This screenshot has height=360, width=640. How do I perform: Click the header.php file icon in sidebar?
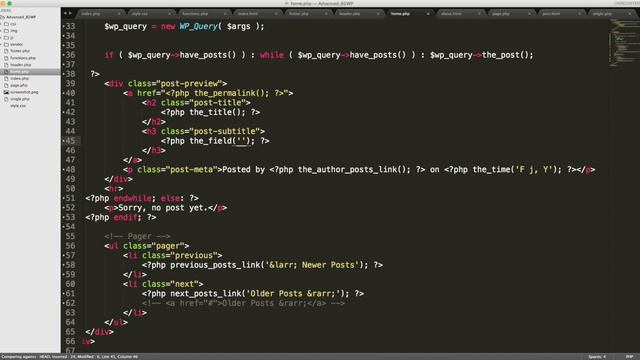point(6,65)
